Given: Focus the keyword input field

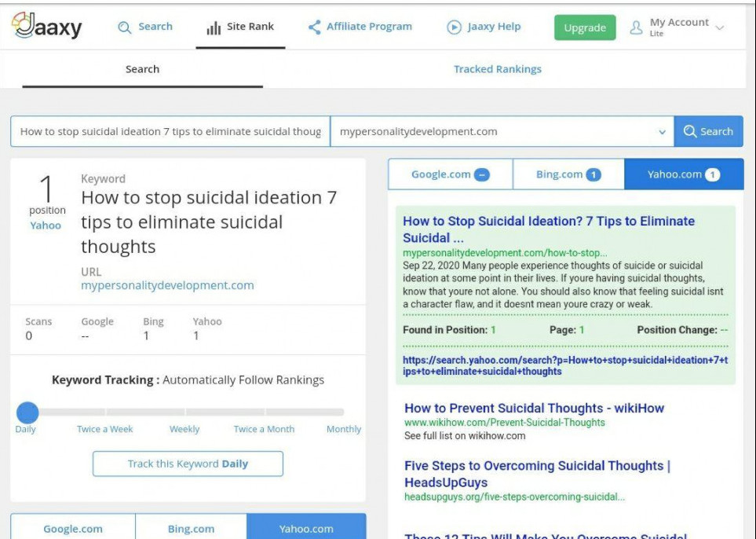Looking at the screenshot, I should pos(170,131).
